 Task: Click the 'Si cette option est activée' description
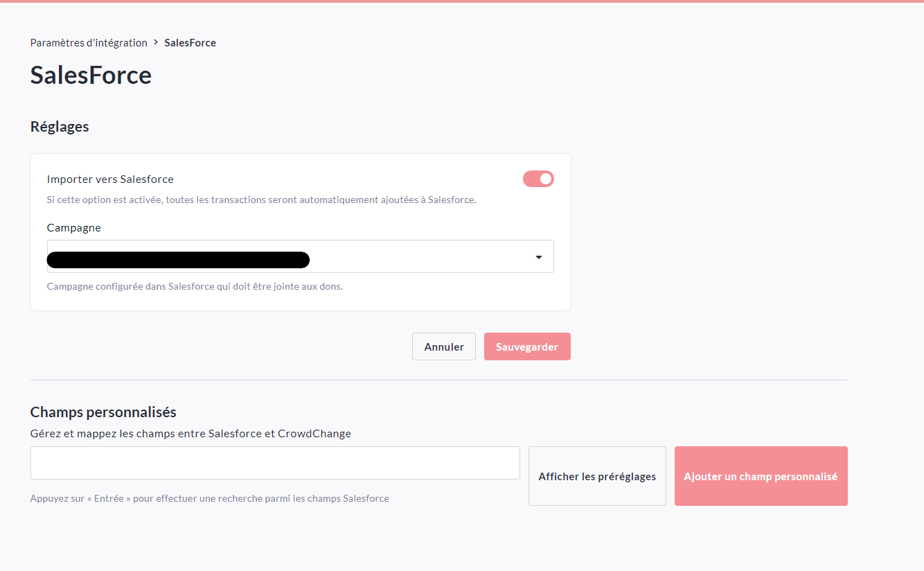click(x=261, y=200)
